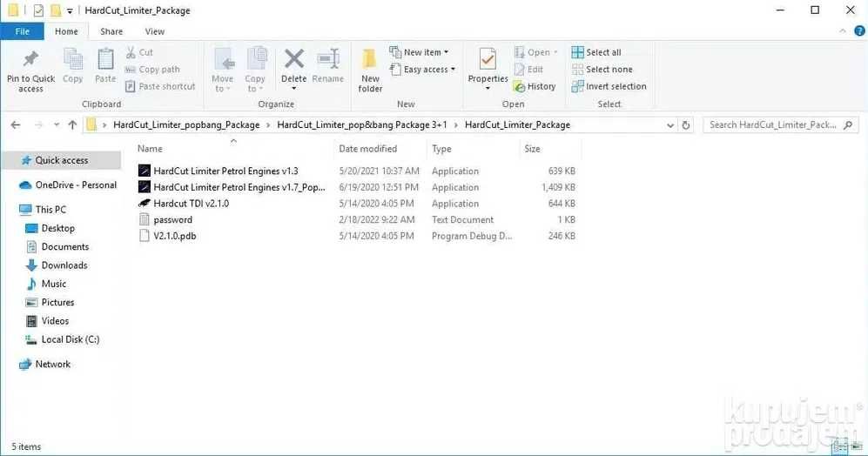
Task: Click Select none
Action: click(x=602, y=69)
